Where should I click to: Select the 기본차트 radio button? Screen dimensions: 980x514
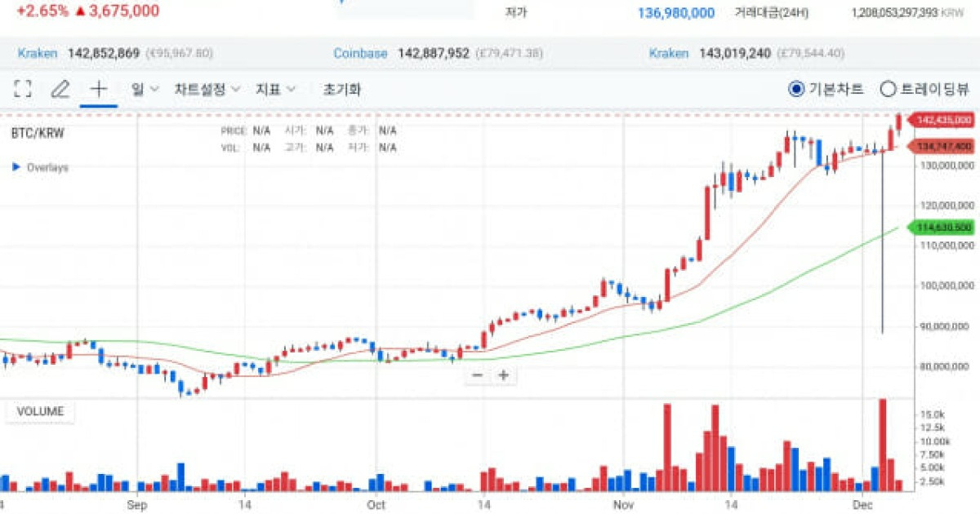796,90
